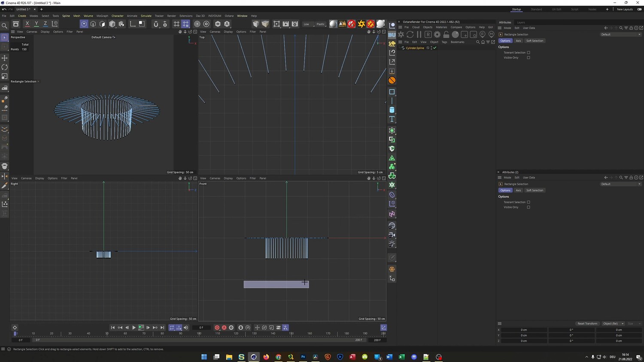Screen dimensions: 644x362
Task: Switch to the Layers tab
Action: click(x=521, y=22)
